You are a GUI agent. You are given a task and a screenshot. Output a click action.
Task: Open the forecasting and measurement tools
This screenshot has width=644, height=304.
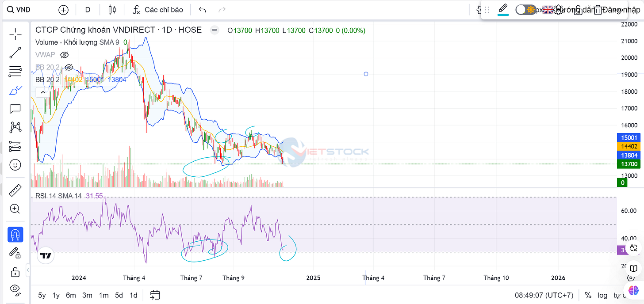point(15,146)
